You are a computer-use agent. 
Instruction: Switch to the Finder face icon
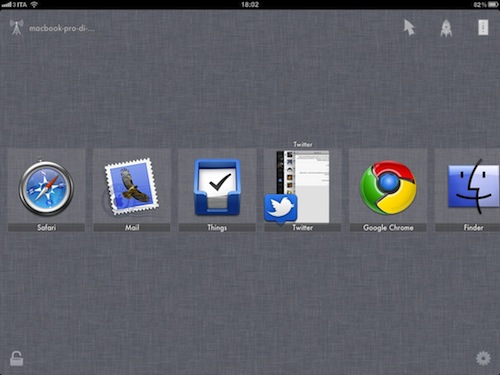[x=473, y=186]
